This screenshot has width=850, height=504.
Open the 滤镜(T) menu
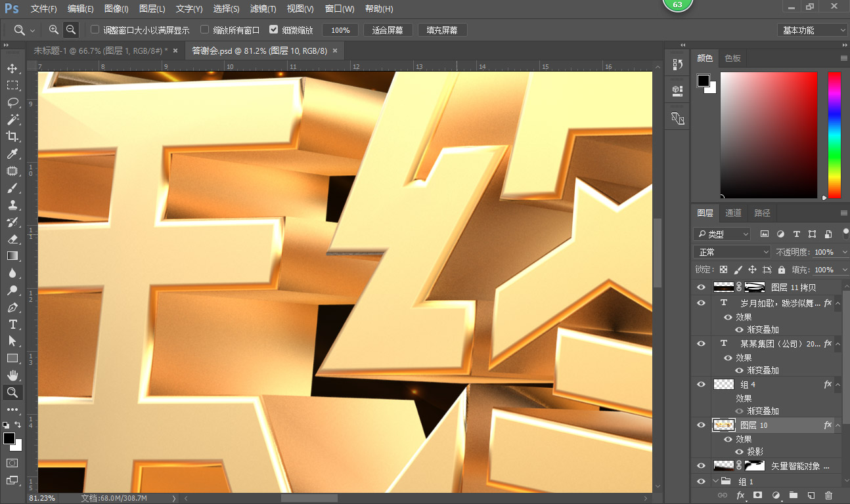tap(263, 9)
